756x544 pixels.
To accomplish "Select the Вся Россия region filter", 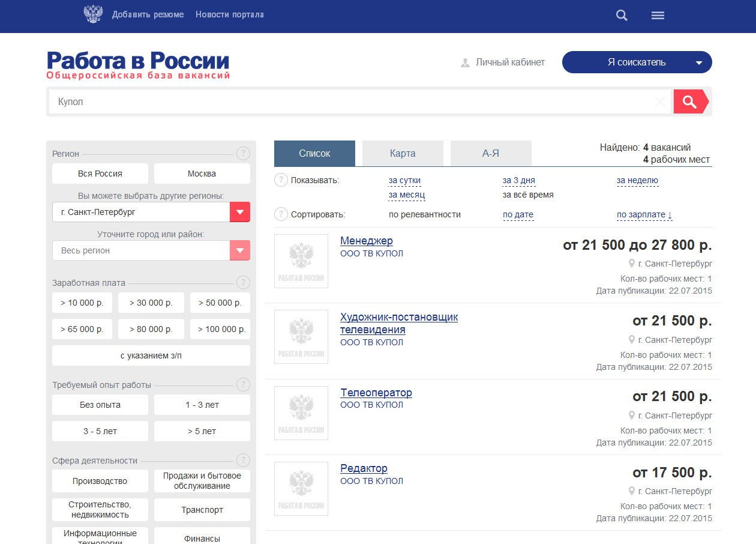I will [x=100, y=174].
